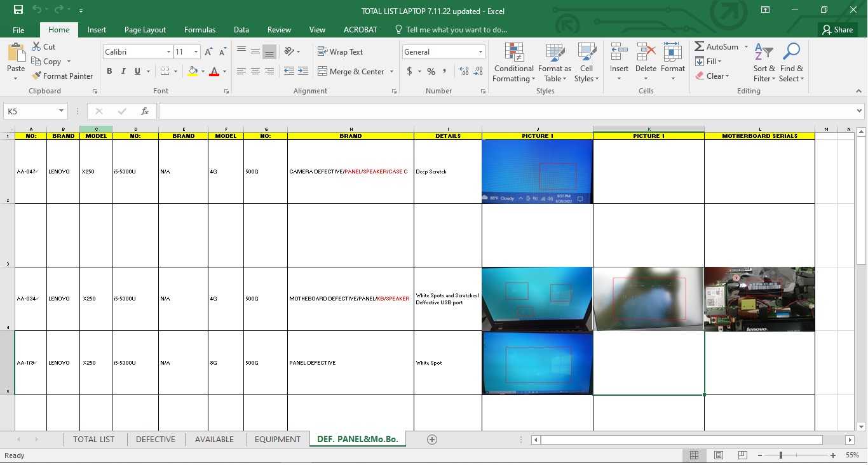This screenshot has width=868, height=465.
Task: Open the General number format dropdown
Action: [x=481, y=52]
